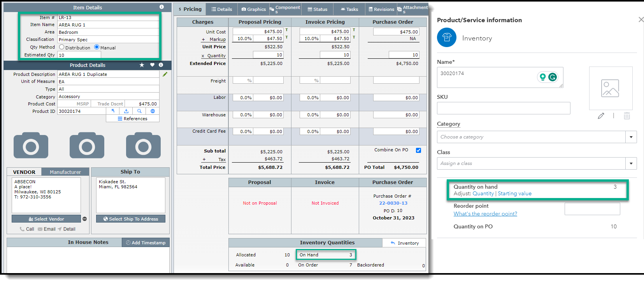Click the third camera image placeholder

[x=143, y=146]
